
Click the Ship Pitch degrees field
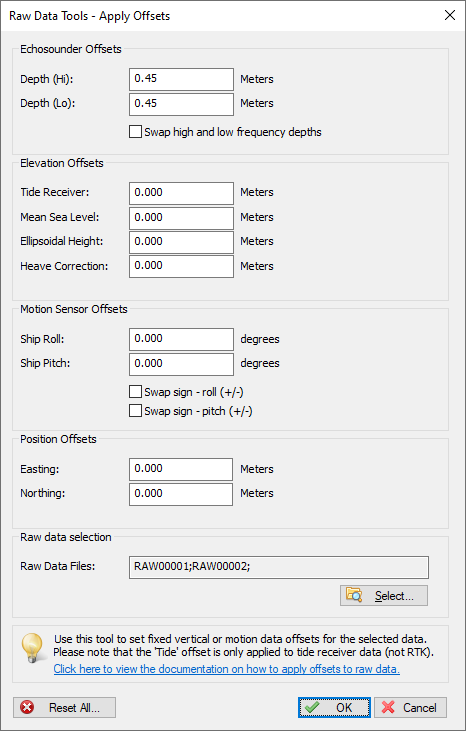[x=181, y=364]
